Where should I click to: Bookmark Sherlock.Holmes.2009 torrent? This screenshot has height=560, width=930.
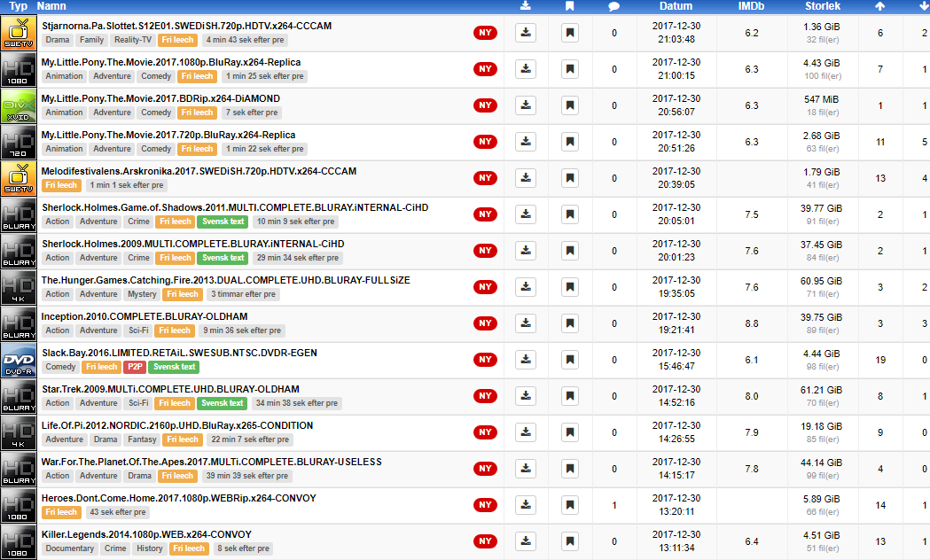pyautogui.click(x=570, y=251)
